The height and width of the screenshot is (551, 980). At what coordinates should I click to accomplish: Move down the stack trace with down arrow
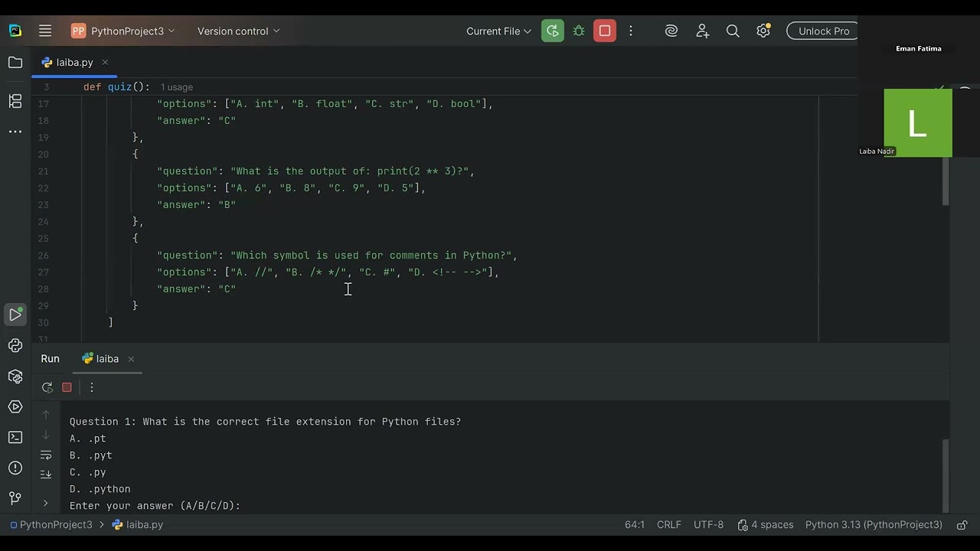[x=46, y=435]
